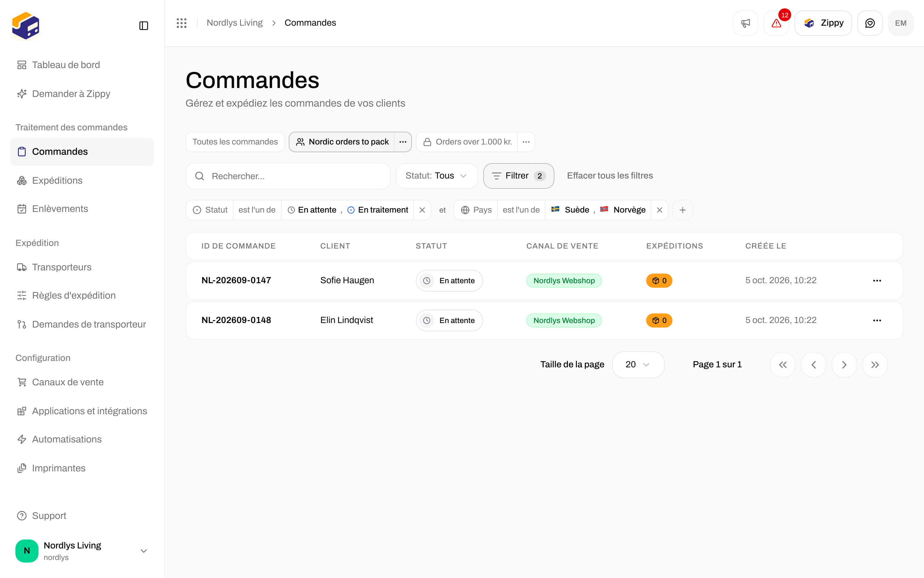Click the En attente status of Sofie Haugen
Screen dimensions: 924x578
point(449,281)
